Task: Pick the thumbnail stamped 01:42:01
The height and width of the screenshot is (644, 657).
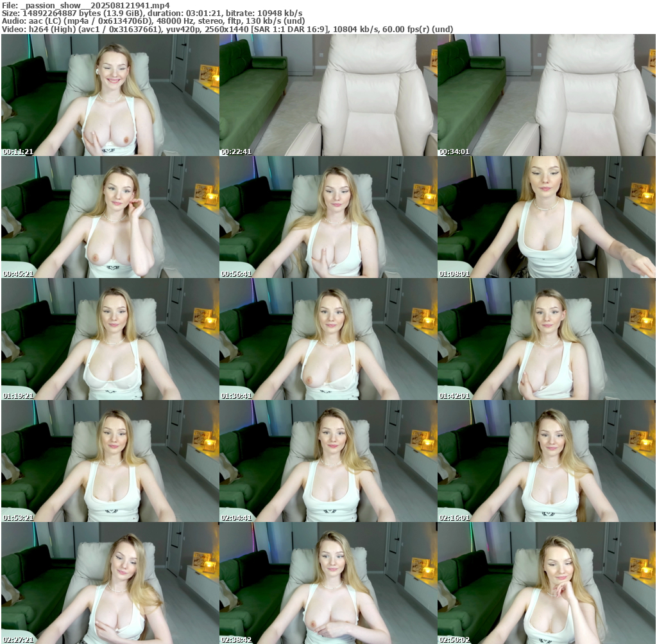Action: coord(547,339)
